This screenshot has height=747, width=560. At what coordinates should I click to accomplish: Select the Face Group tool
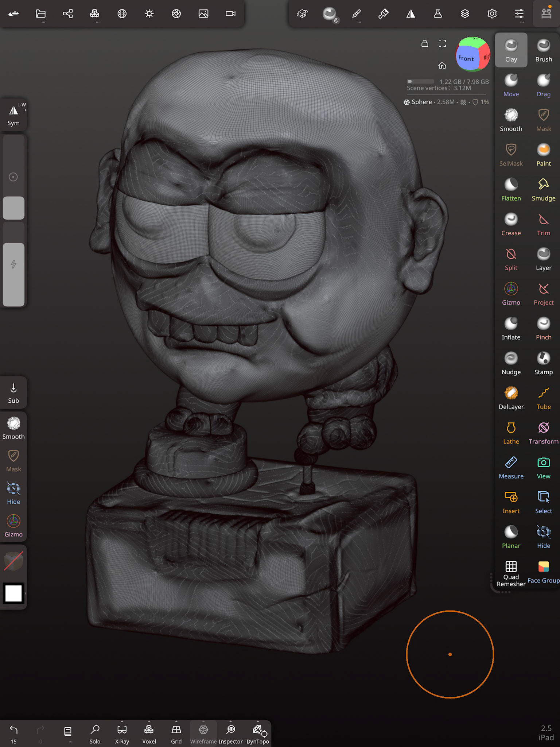pyautogui.click(x=543, y=572)
